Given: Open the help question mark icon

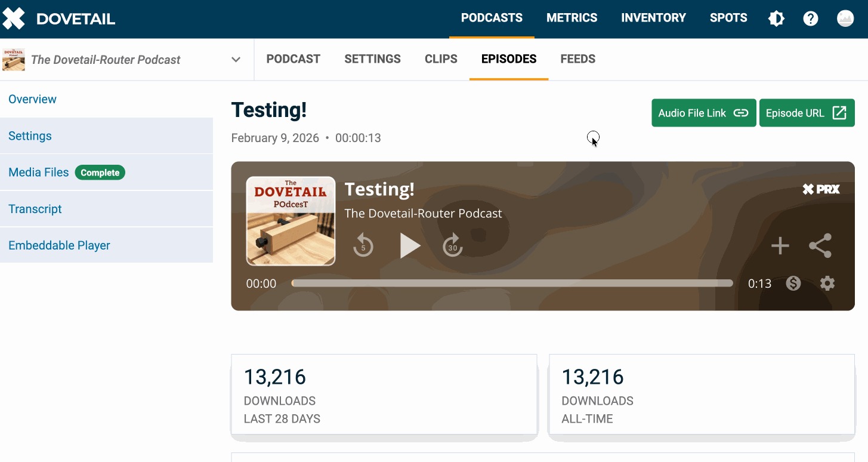Looking at the screenshot, I should (x=810, y=19).
